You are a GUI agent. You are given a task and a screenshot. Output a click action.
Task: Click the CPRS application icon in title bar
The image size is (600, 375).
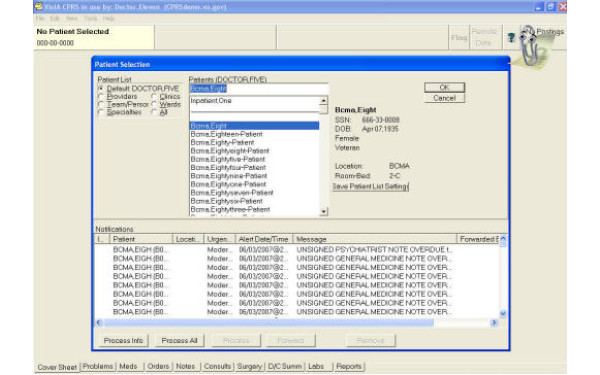38,7
